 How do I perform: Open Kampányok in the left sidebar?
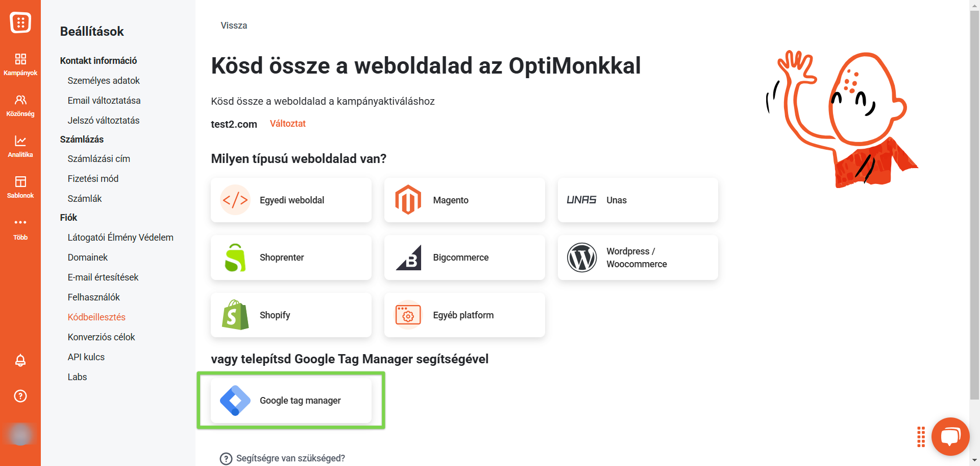point(20,64)
